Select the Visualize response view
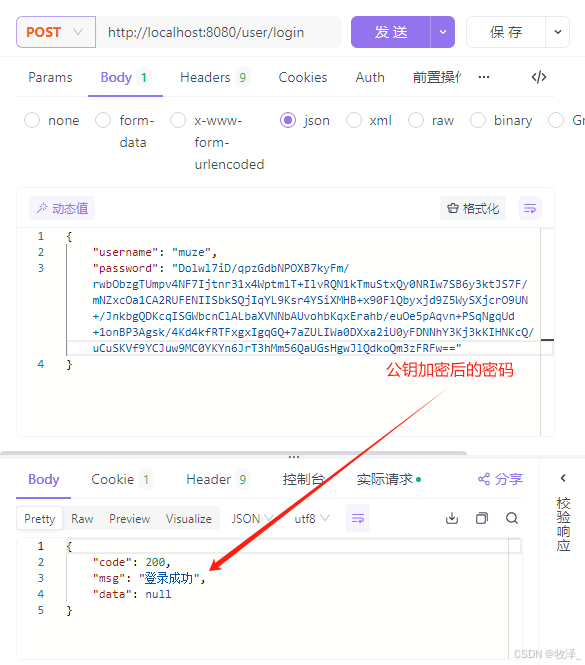 click(188, 518)
